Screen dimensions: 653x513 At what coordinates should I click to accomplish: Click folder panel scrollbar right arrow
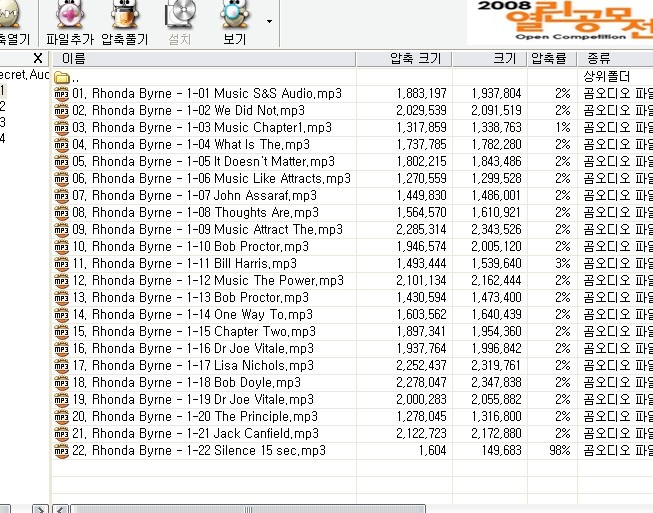pyautogui.click(x=40, y=509)
